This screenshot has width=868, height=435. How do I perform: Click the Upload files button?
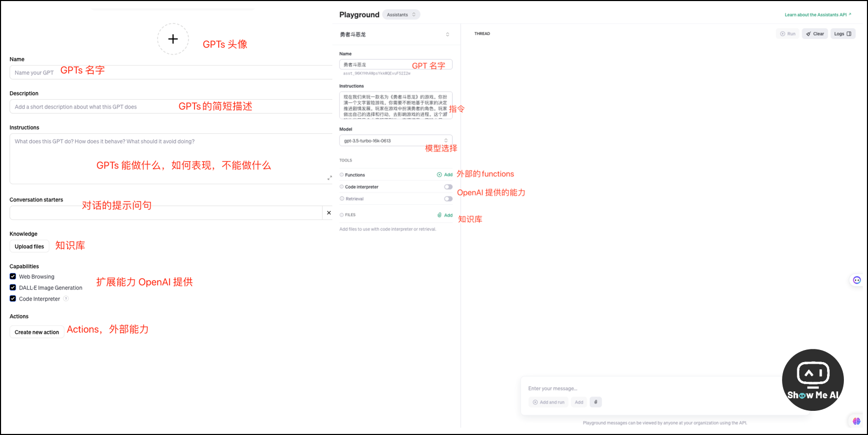pos(29,247)
